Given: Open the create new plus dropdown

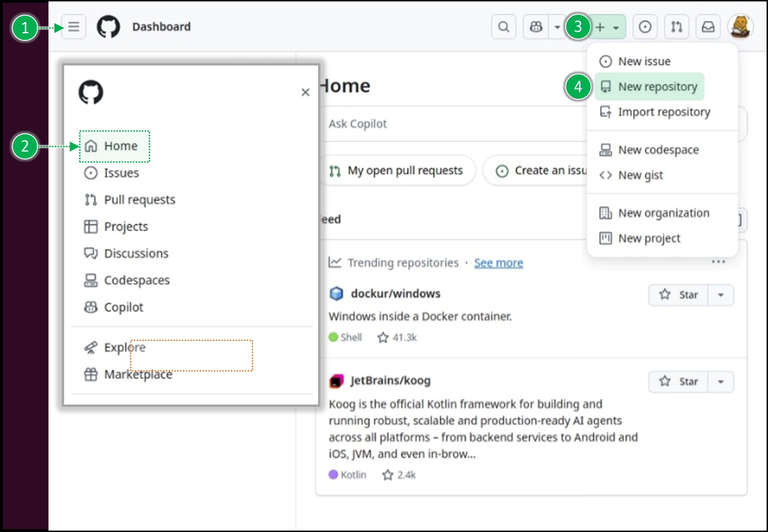Looking at the screenshot, I should coord(607,27).
